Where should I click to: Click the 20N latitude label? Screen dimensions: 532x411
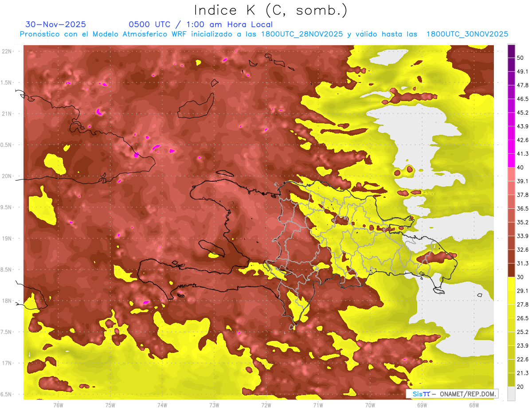pos(8,176)
